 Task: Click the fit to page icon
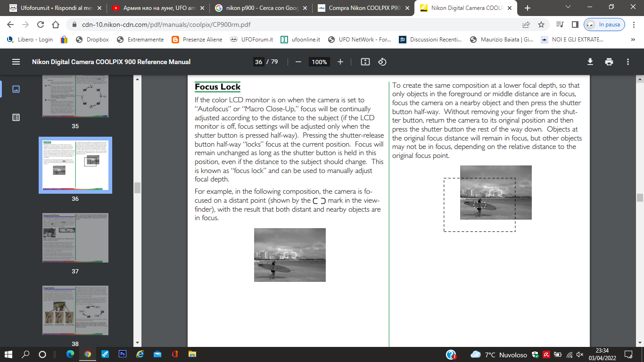pyautogui.click(x=365, y=62)
